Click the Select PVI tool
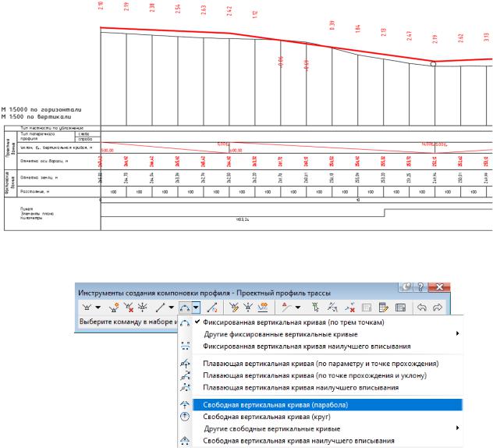Image resolution: width=493 pixels, height=448 pixels. coord(315,308)
